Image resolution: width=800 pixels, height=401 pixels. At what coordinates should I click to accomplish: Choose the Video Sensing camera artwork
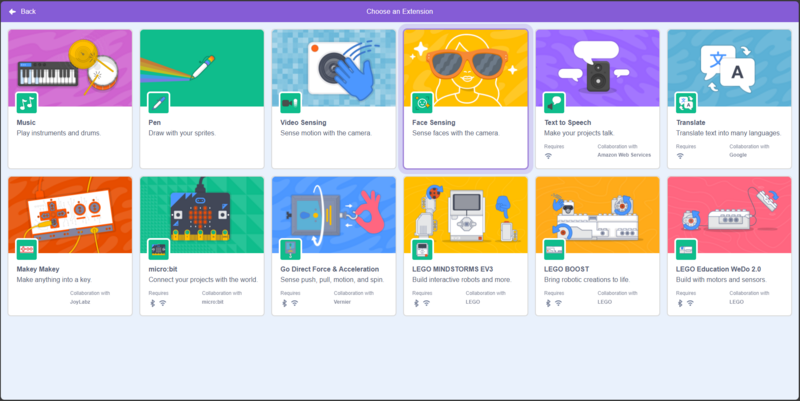[334, 68]
